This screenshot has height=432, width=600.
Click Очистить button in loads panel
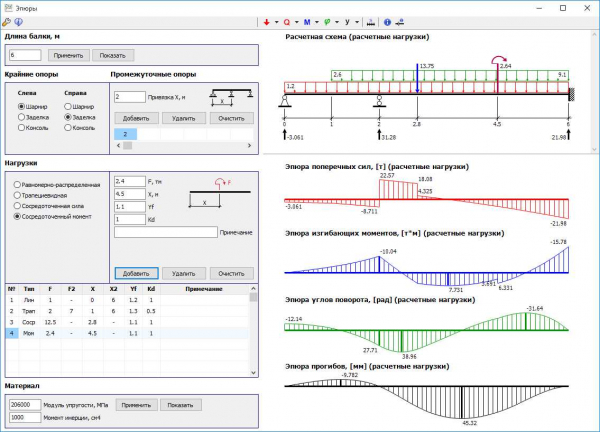click(x=232, y=274)
